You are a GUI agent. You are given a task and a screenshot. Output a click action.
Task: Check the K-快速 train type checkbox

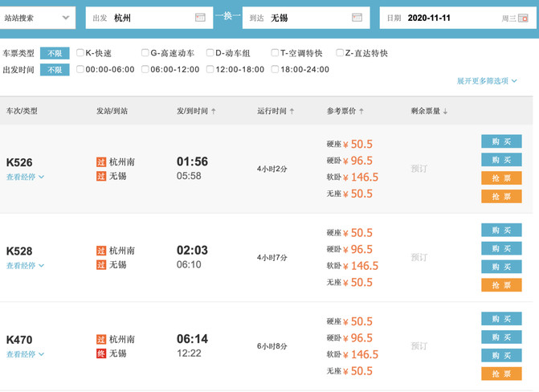(x=80, y=52)
